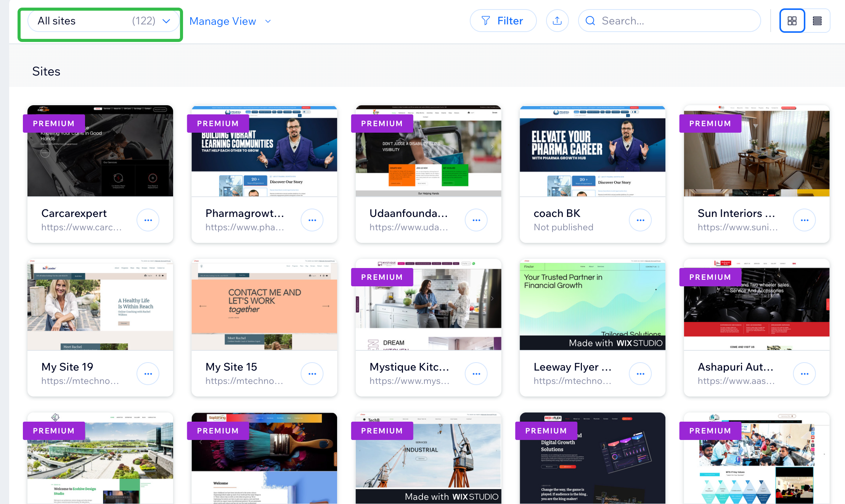Open more actions for Pharmagrowth site
845x504 pixels.
tap(312, 220)
